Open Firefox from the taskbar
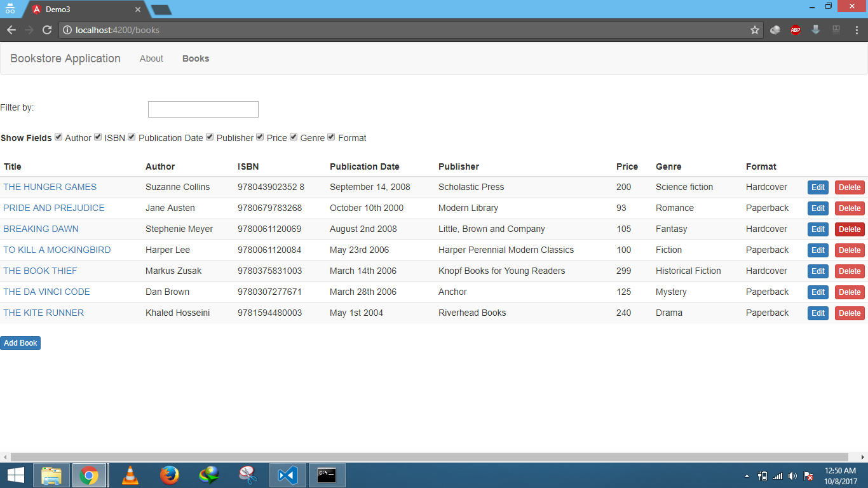The height and width of the screenshot is (488, 868). pos(170,475)
